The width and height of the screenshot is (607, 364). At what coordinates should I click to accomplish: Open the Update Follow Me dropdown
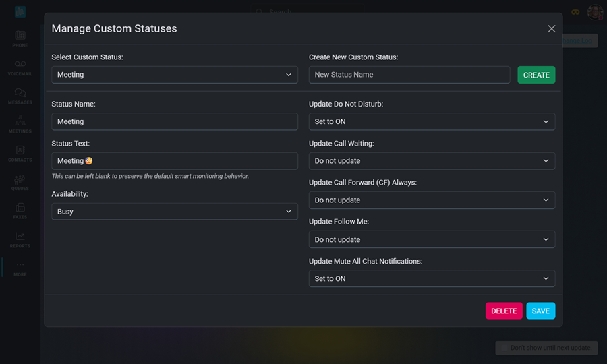point(432,239)
